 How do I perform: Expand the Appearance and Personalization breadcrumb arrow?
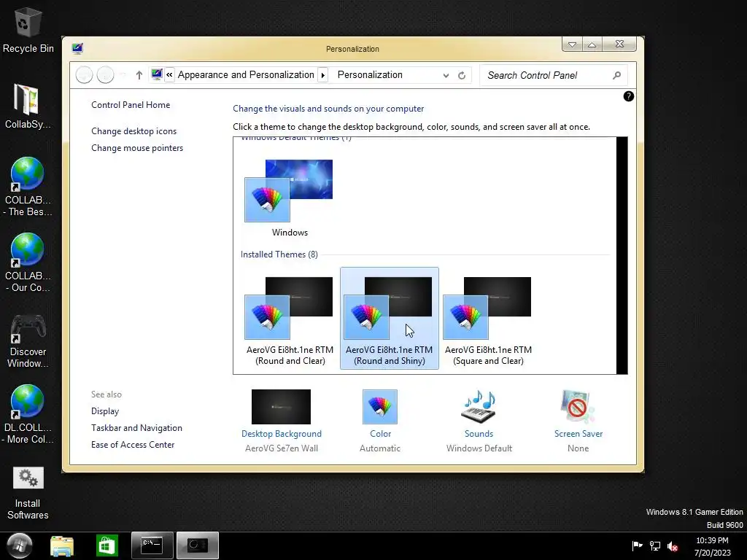pos(323,75)
